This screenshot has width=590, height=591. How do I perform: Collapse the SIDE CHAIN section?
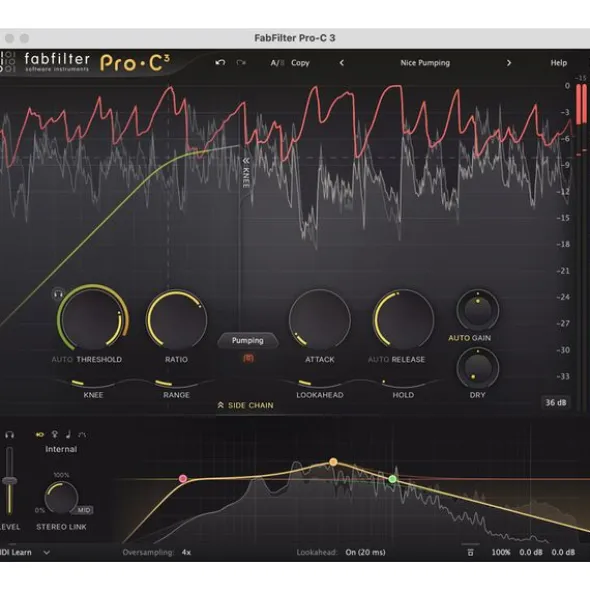[245, 406]
